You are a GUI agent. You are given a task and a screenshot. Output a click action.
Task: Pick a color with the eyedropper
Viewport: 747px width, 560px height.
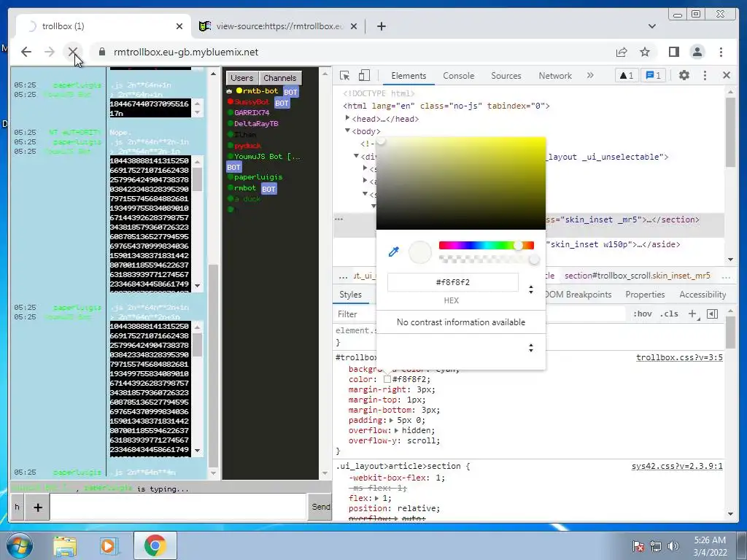click(x=393, y=252)
